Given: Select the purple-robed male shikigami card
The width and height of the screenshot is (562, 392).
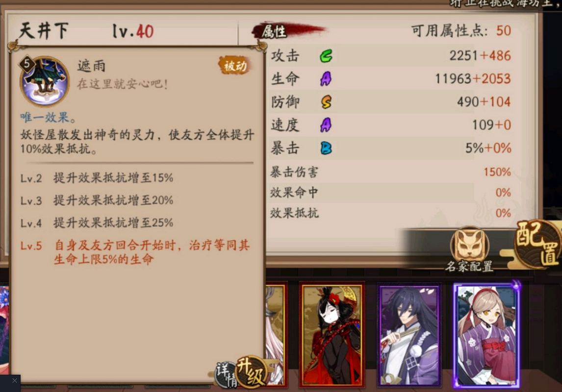Looking at the screenshot, I should click(x=409, y=336).
